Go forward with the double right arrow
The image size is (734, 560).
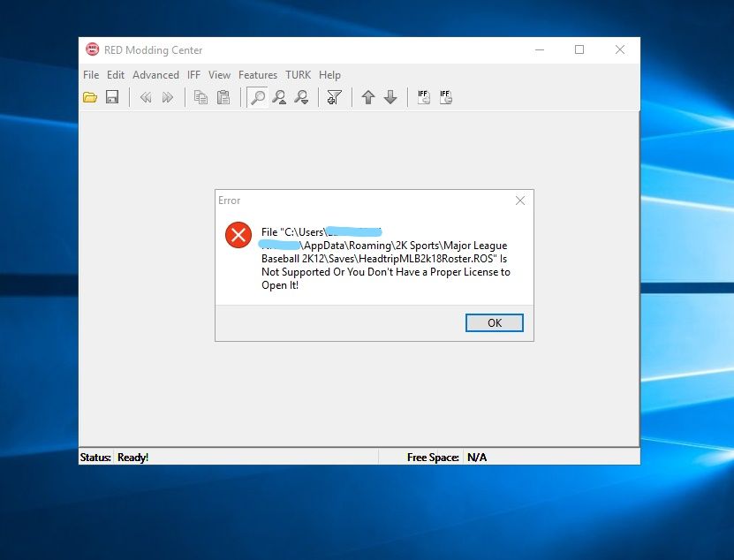167,97
